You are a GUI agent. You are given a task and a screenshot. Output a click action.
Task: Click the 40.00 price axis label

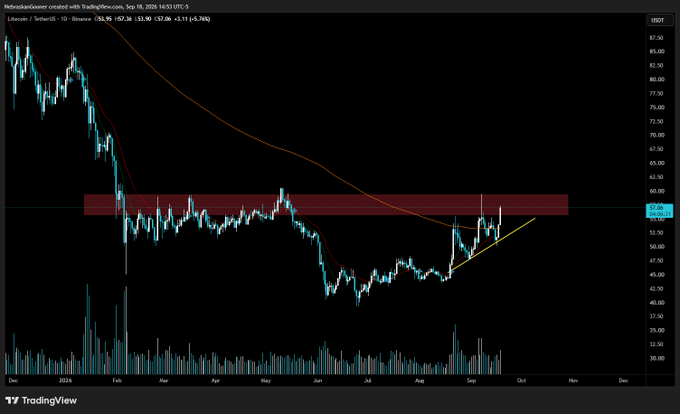pos(657,302)
